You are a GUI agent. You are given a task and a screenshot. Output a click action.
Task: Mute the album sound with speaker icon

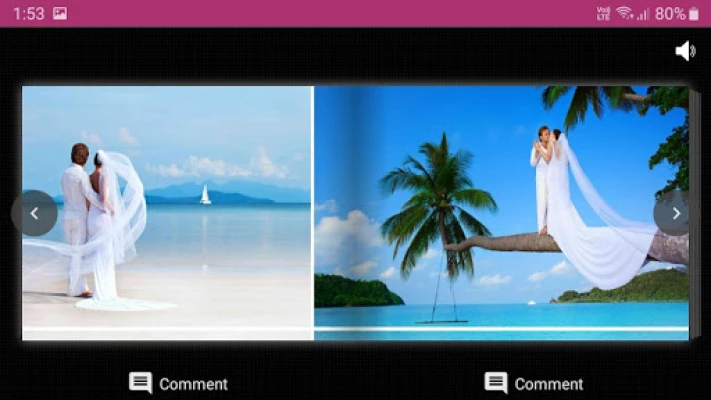685,51
